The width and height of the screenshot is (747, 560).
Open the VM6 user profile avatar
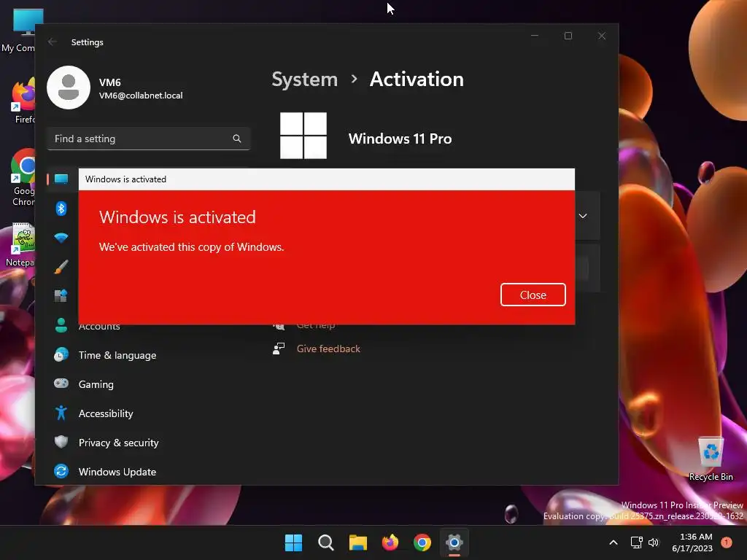click(x=69, y=87)
